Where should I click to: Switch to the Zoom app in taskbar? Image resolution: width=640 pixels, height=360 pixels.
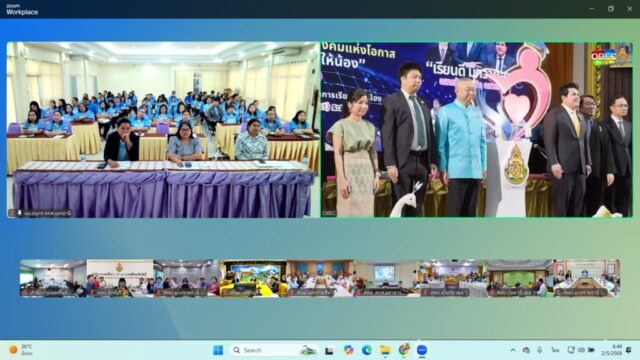[x=422, y=350]
